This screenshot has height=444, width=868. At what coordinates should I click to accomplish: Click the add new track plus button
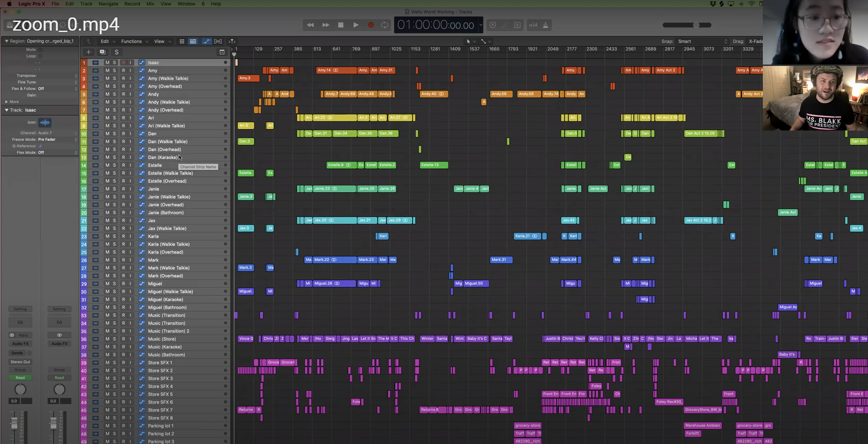(88, 52)
